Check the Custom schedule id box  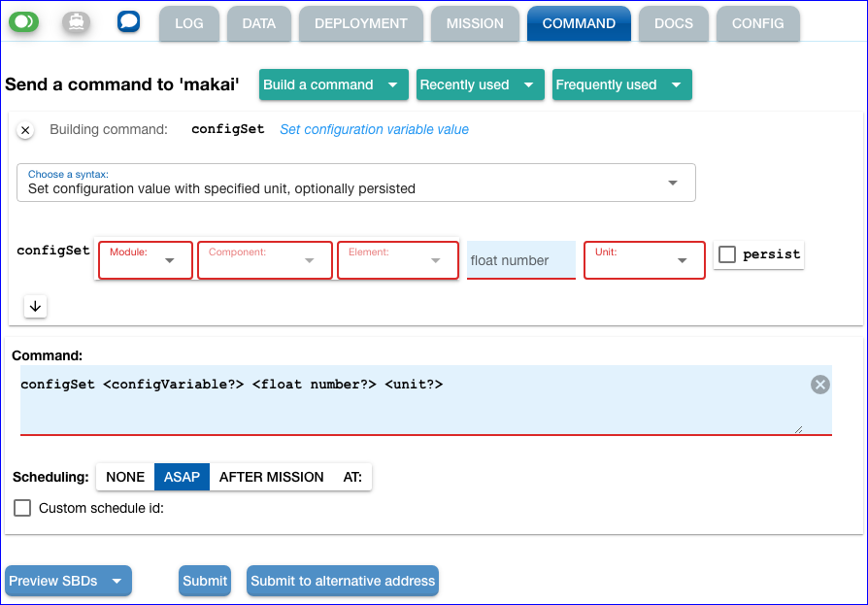[x=22, y=507]
